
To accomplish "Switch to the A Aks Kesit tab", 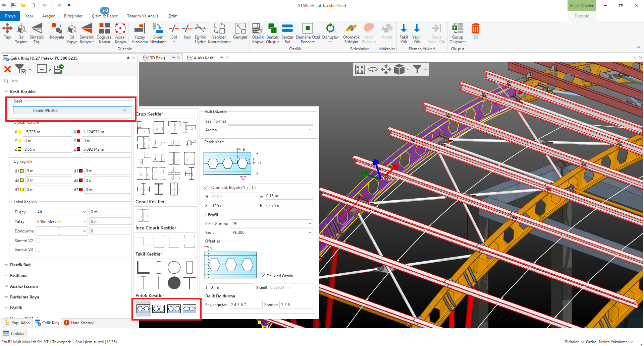I will click(203, 58).
